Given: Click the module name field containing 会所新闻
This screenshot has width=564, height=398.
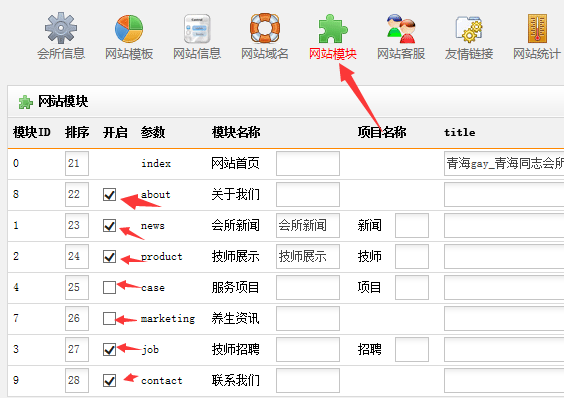Looking at the screenshot, I should tap(308, 225).
